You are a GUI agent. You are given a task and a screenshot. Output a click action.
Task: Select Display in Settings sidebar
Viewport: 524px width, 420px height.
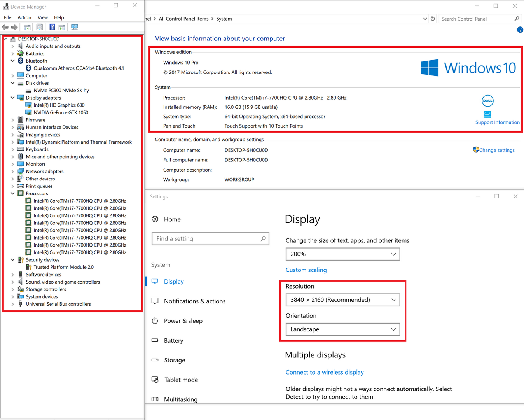coord(174,282)
